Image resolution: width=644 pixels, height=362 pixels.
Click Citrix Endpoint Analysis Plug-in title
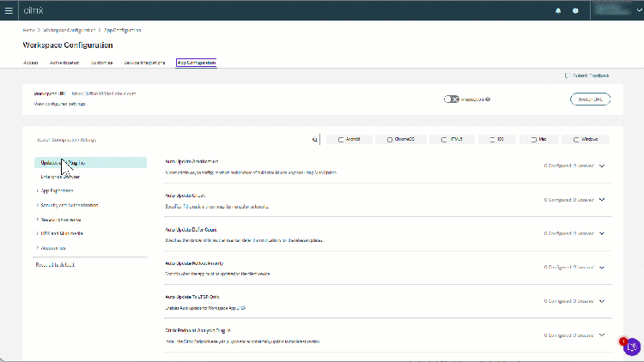[x=198, y=330]
